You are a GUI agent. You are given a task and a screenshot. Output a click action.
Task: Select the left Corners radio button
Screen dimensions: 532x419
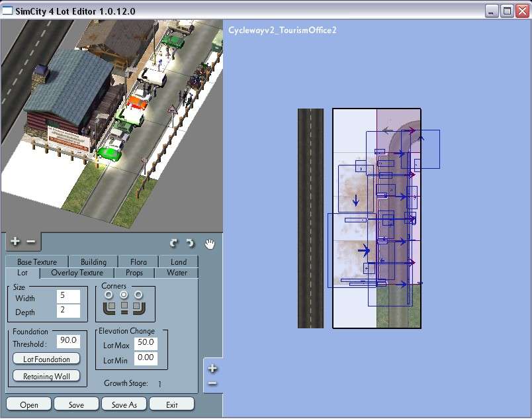coord(109,295)
